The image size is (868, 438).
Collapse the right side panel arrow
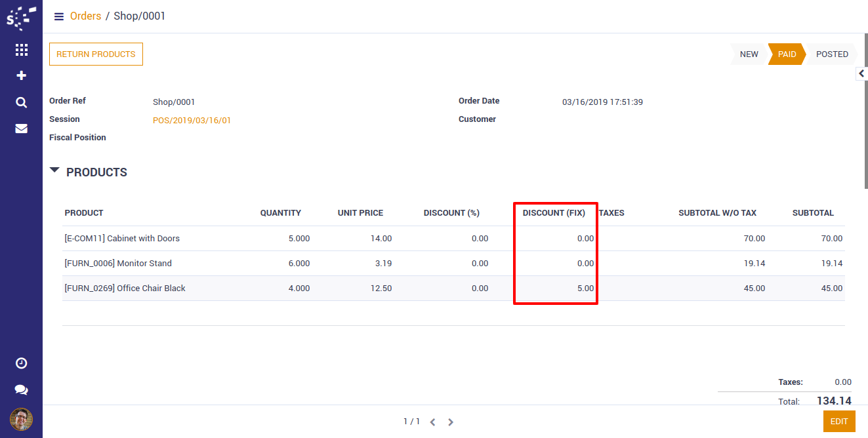tap(861, 73)
